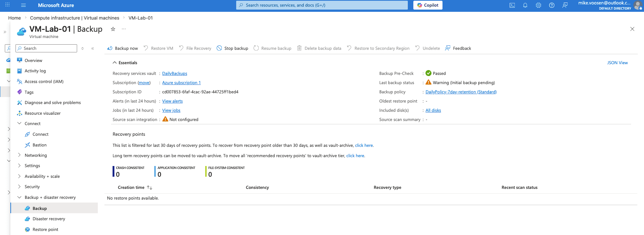
Task: Click the VM-Lab-01 breadcrumb
Action: [141, 18]
